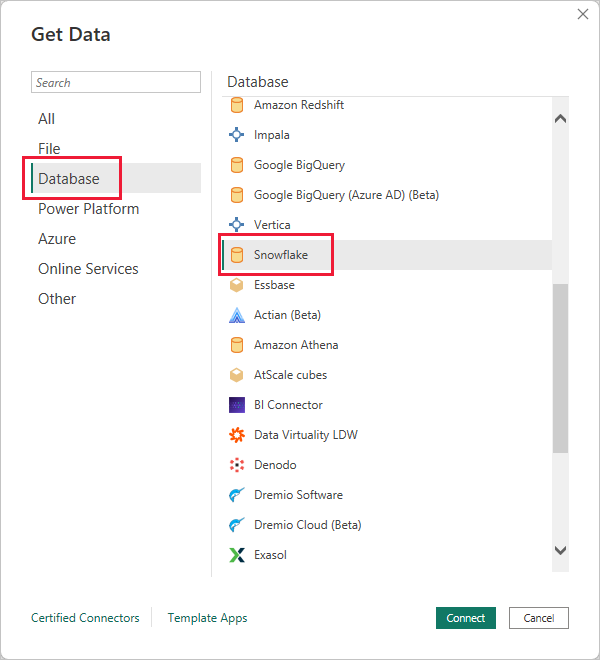Select the Exasol X icon
Viewport: 600px width, 660px height.
pyautogui.click(x=237, y=555)
